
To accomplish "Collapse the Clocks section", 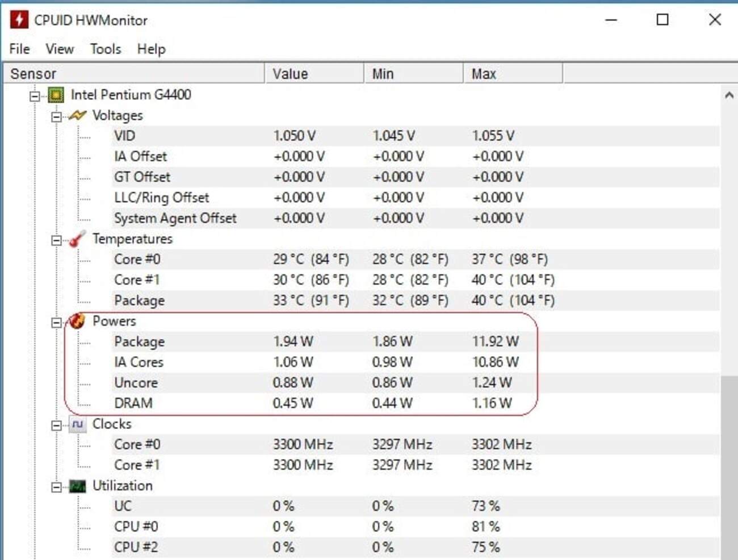I will pyautogui.click(x=56, y=425).
